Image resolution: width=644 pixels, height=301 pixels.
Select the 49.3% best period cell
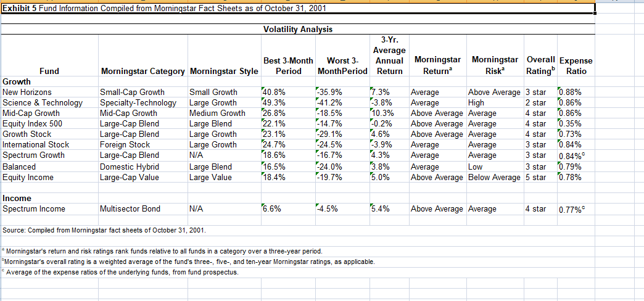click(288, 102)
